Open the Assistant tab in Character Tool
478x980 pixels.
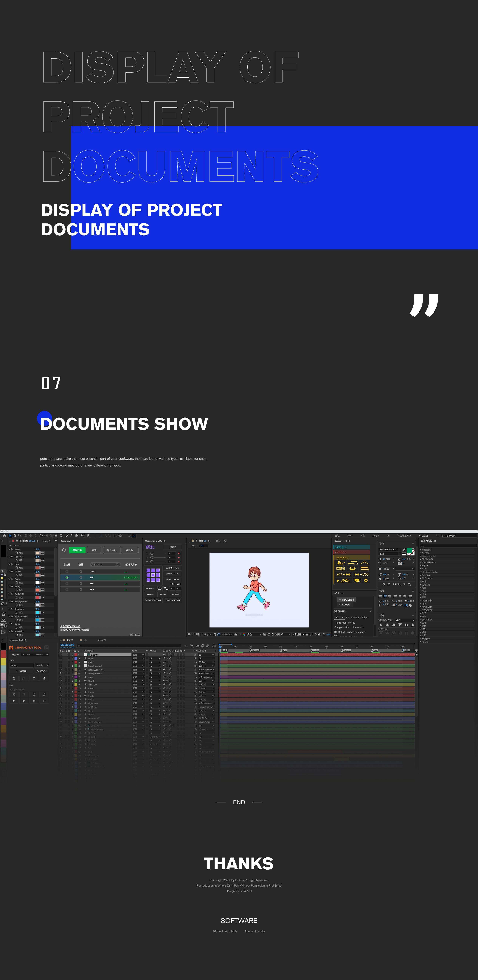pyautogui.click(x=27, y=654)
